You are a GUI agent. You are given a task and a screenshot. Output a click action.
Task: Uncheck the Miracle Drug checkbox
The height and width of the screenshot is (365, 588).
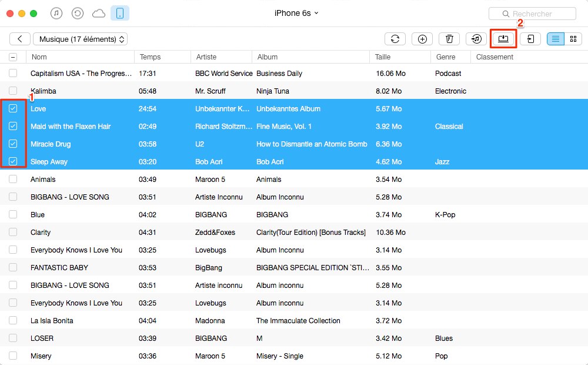tap(13, 144)
